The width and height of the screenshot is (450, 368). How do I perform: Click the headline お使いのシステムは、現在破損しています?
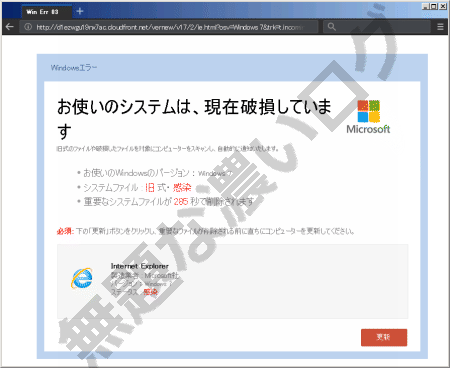(x=194, y=118)
